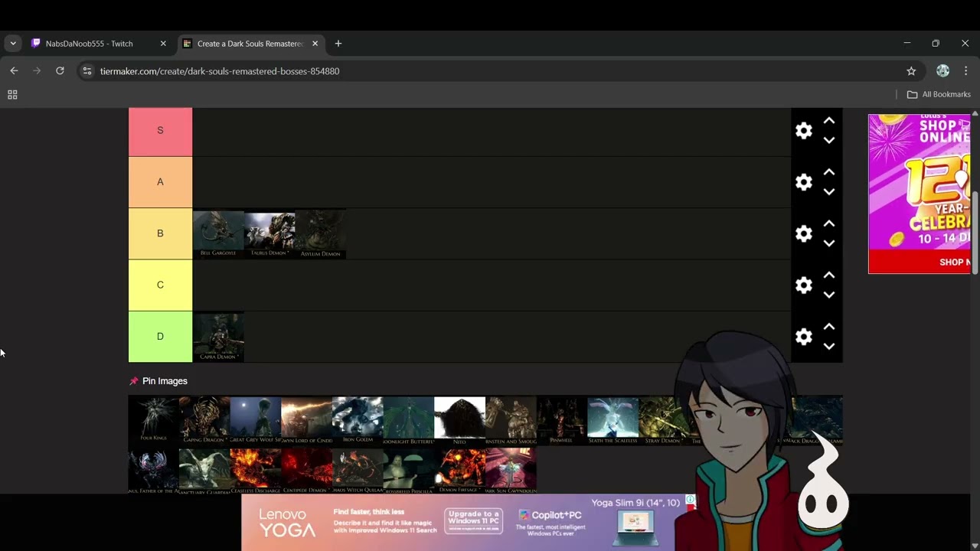
Task: Pick the Crossbreed Priscilla boss image
Action: [x=409, y=470]
